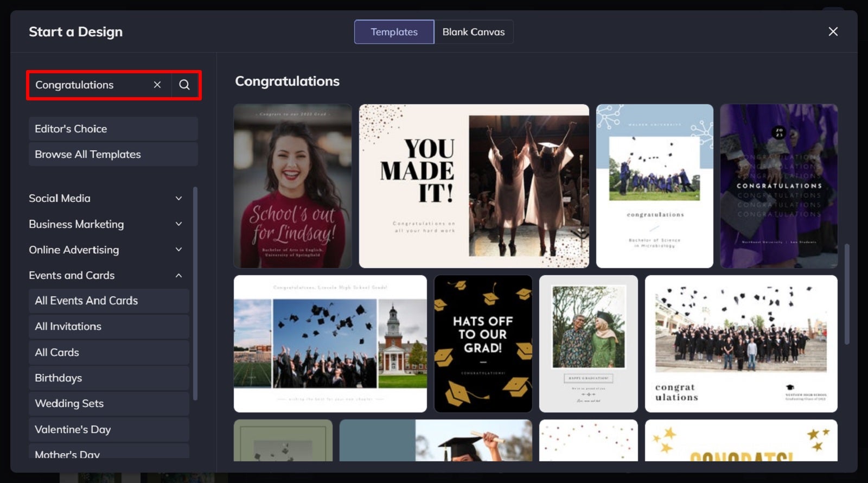Expand the Social Media category chevron
This screenshot has height=483, width=868.
coord(178,199)
